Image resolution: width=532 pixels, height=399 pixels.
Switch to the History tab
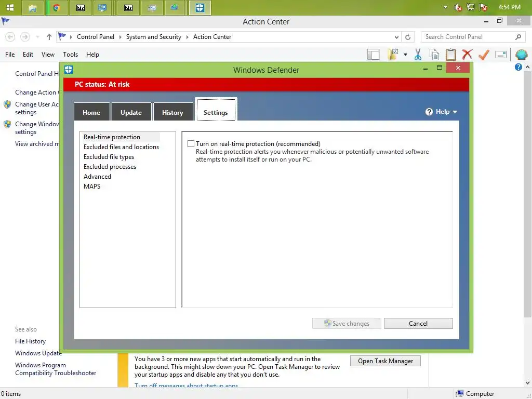(172, 112)
